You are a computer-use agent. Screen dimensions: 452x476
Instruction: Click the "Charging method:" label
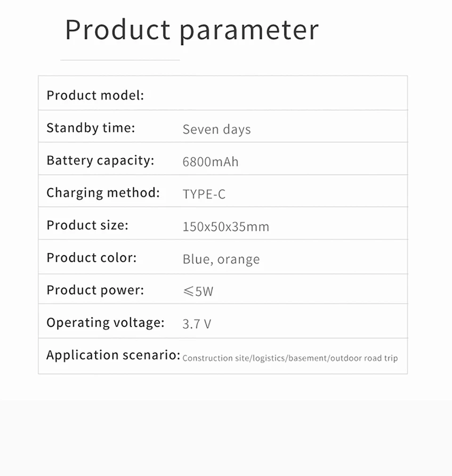pos(103,193)
